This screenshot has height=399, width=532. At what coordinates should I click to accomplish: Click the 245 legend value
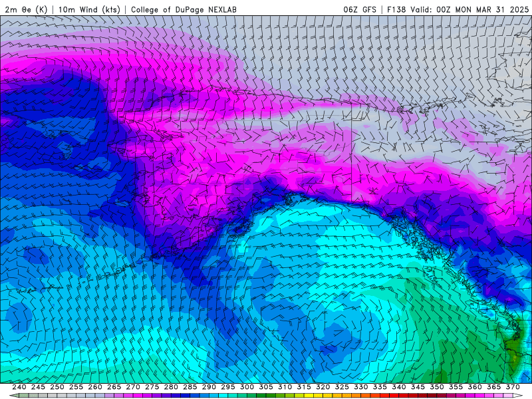click(x=38, y=387)
